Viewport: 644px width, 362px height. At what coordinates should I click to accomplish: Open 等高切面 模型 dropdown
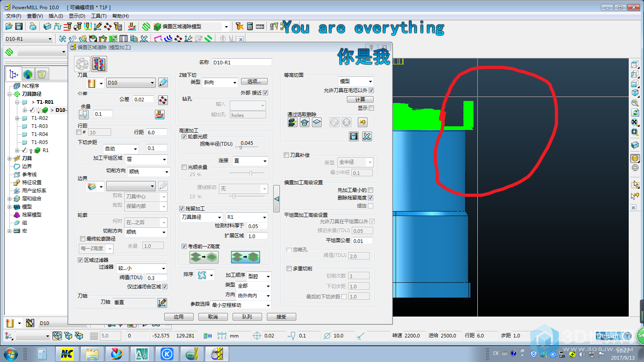pos(356,81)
